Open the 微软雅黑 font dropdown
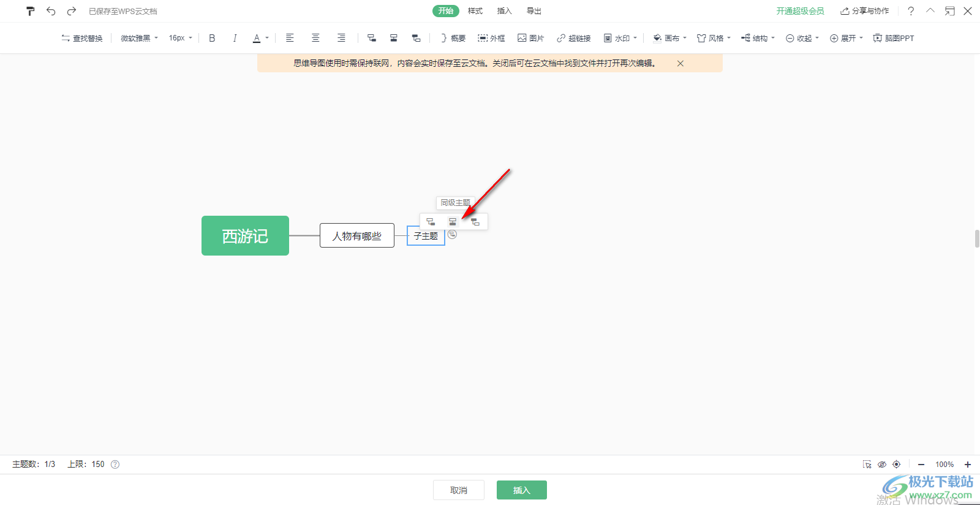 point(139,38)
